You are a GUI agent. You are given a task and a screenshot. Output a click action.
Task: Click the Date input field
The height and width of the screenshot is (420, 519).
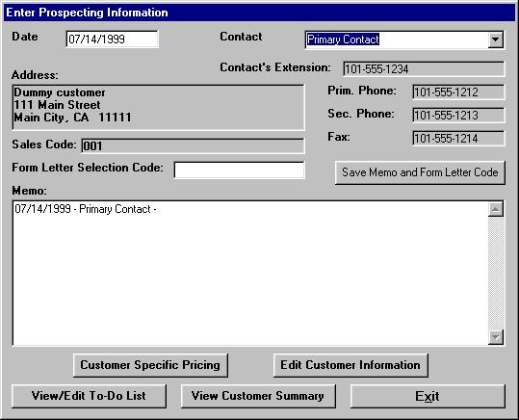(x=113, y=39)
